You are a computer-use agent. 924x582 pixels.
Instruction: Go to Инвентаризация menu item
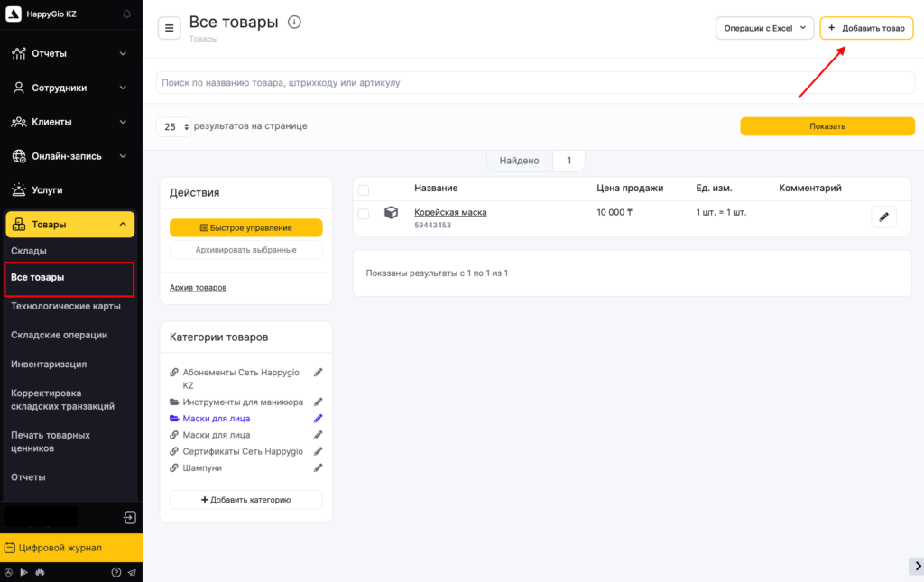[x=49, y=364]
